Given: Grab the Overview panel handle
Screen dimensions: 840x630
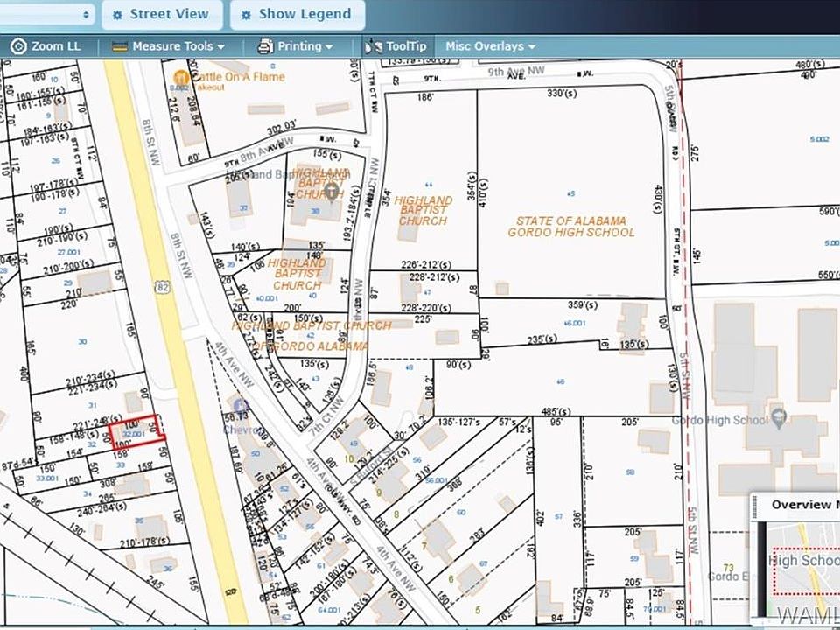Looking at the screenshot, I should (x=755, y=505).
